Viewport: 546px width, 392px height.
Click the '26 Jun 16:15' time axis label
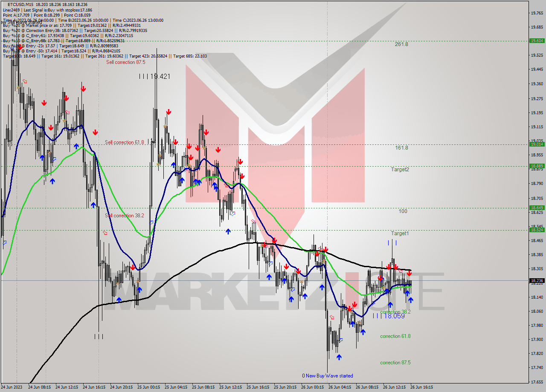click(x=421, y=388)
